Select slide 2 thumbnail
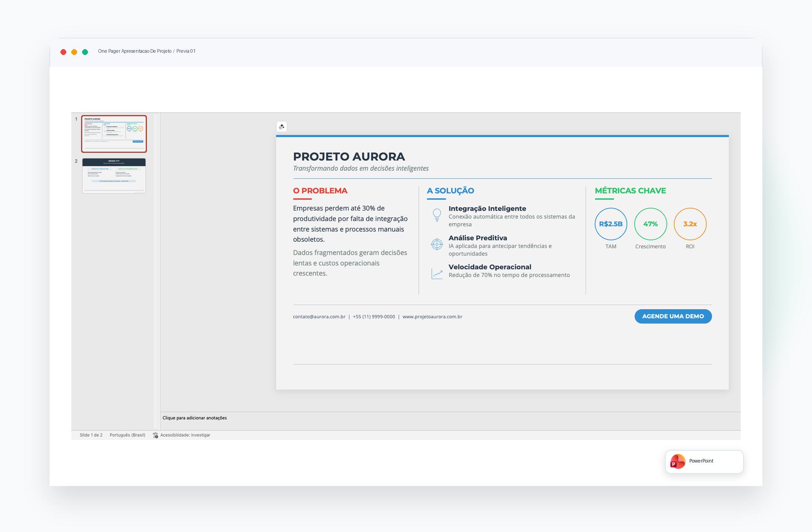This screenshot has height=532, width=812. click(x=114, y=176)
